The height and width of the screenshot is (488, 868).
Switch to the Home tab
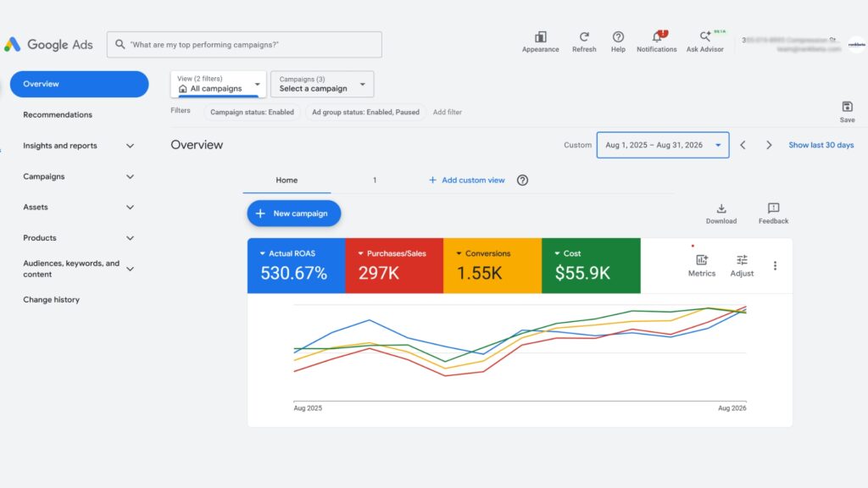point(287,180)
